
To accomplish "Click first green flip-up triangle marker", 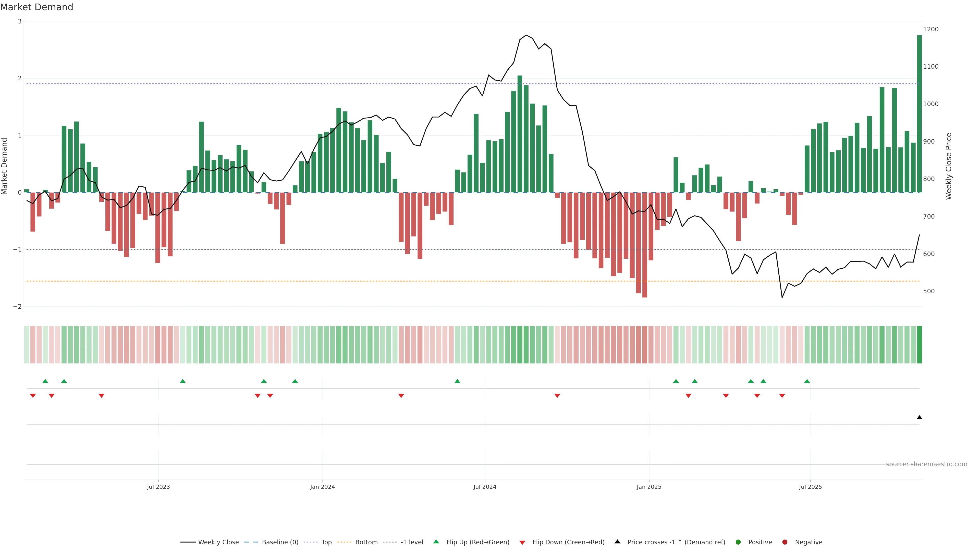I will click(x=45, y=381).
